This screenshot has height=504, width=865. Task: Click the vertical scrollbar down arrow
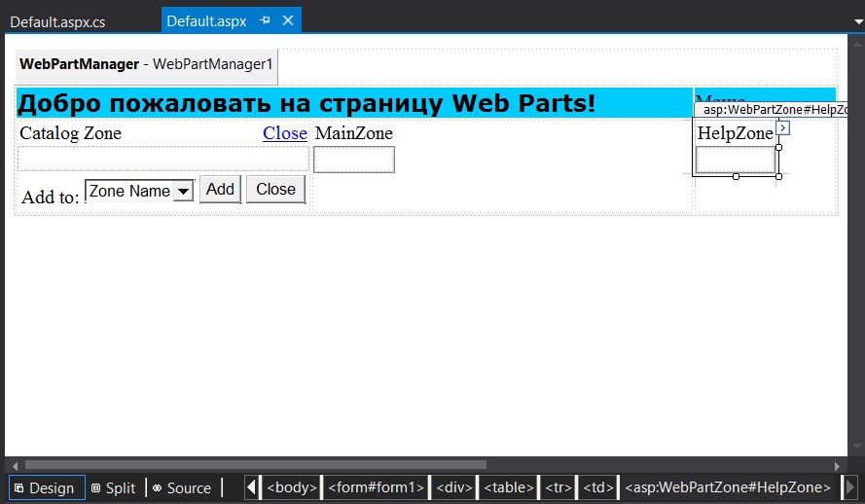pos(857,446)
